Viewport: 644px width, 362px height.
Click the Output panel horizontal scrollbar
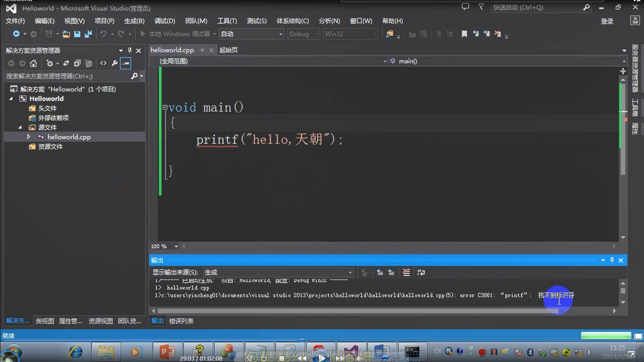tap(358, 311)
